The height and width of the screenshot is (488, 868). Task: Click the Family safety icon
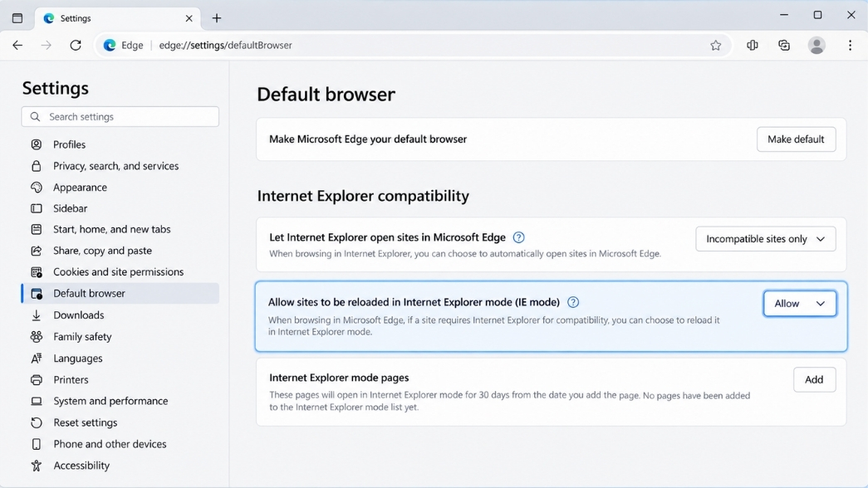(x=37, y=336)
